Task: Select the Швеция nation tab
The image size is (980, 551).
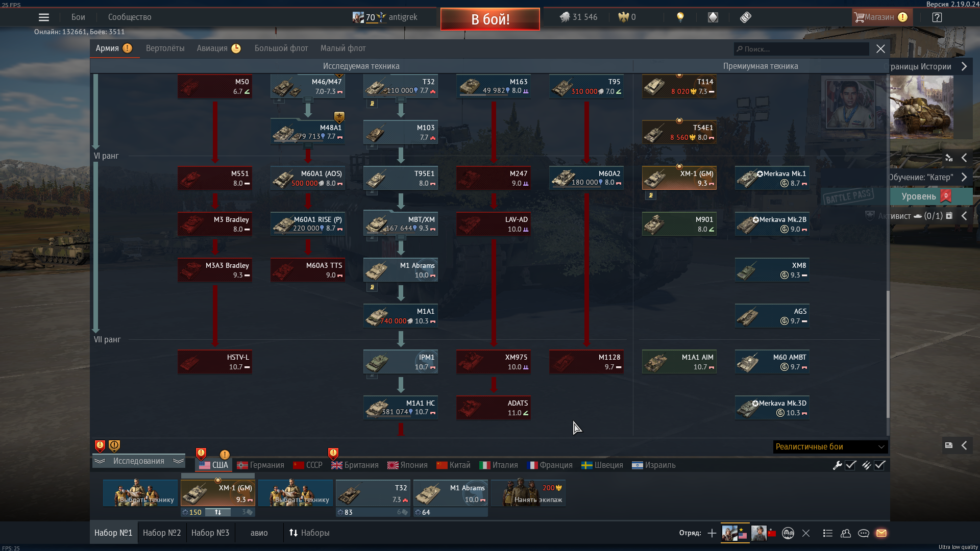Action: pyautogui.click(x=602, y=465)
